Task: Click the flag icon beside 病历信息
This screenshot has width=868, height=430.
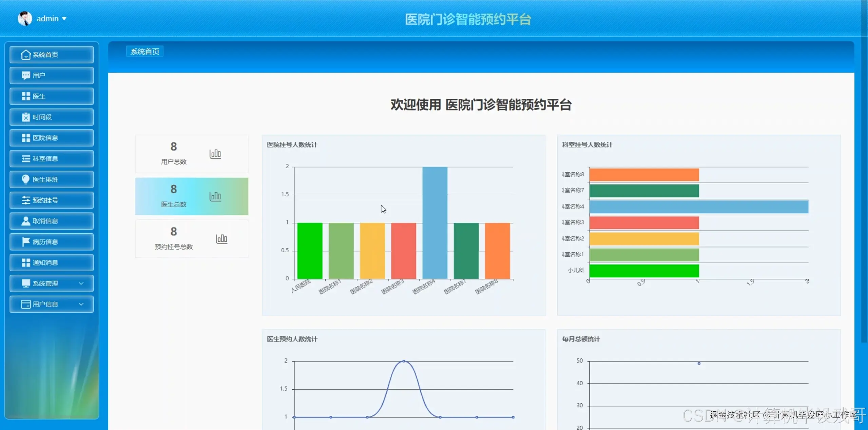Action: [25, 241]
